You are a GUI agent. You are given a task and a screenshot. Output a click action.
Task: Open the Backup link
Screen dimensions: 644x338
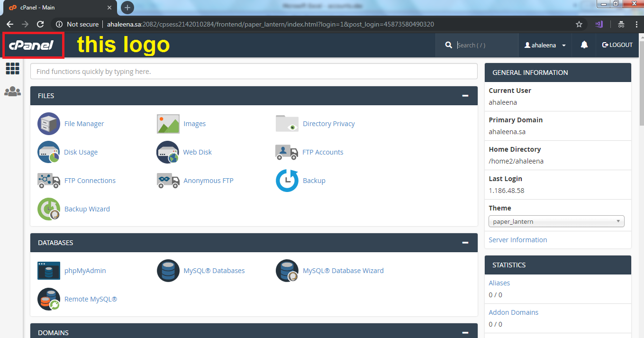click(x=314, y=181)
